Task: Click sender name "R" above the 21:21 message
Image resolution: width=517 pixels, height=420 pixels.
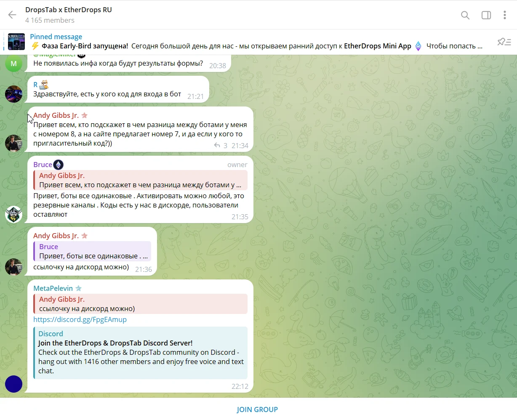Action: tap(35, 85)
